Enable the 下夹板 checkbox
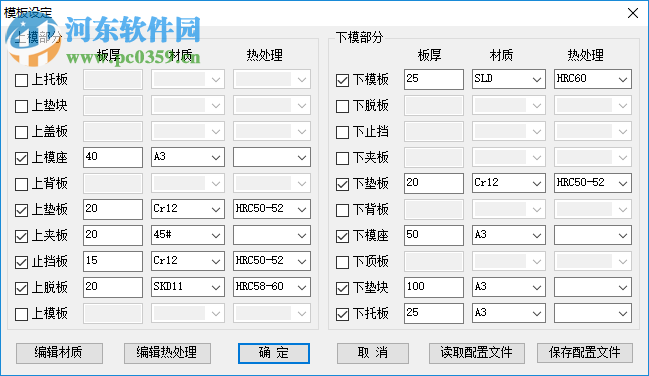 (342, 158)
